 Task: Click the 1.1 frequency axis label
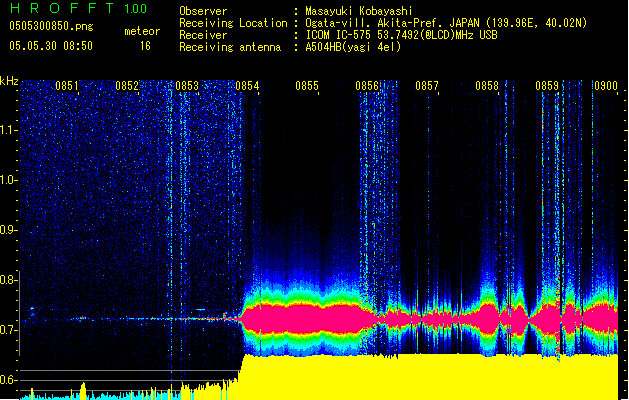(x=8, y=130)
